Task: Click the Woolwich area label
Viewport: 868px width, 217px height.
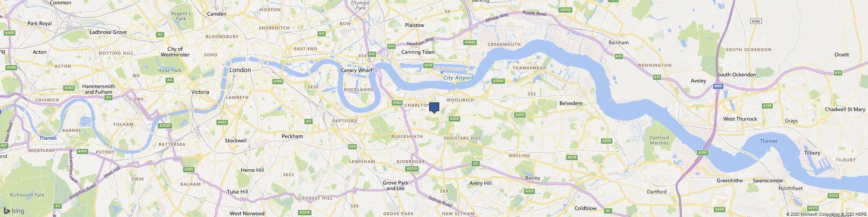Action: pos(460,100)
